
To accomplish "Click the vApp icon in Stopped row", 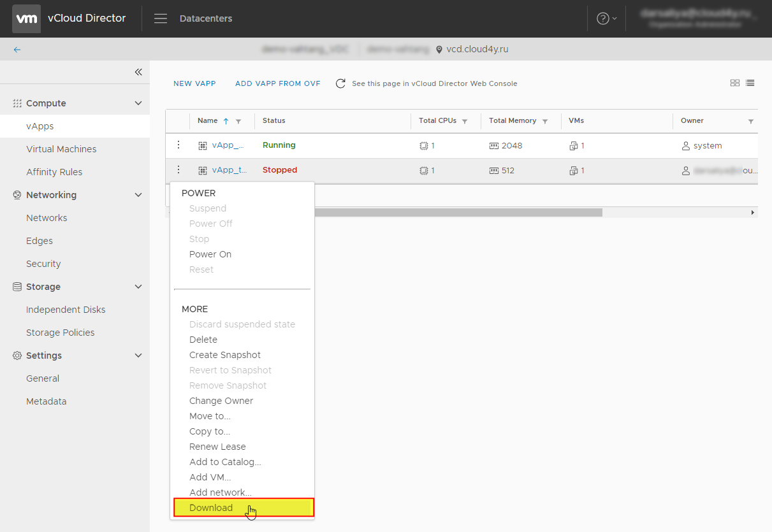I will point(203,171).
